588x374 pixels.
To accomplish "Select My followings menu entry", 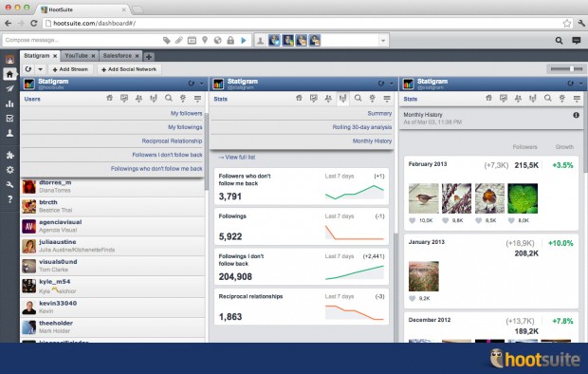I will point(185,127).
